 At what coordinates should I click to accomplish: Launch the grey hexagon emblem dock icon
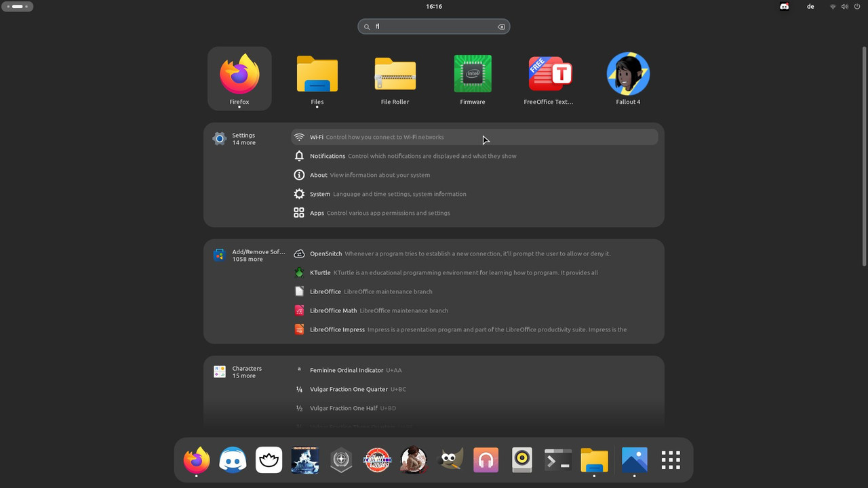[x=341, y=460]
